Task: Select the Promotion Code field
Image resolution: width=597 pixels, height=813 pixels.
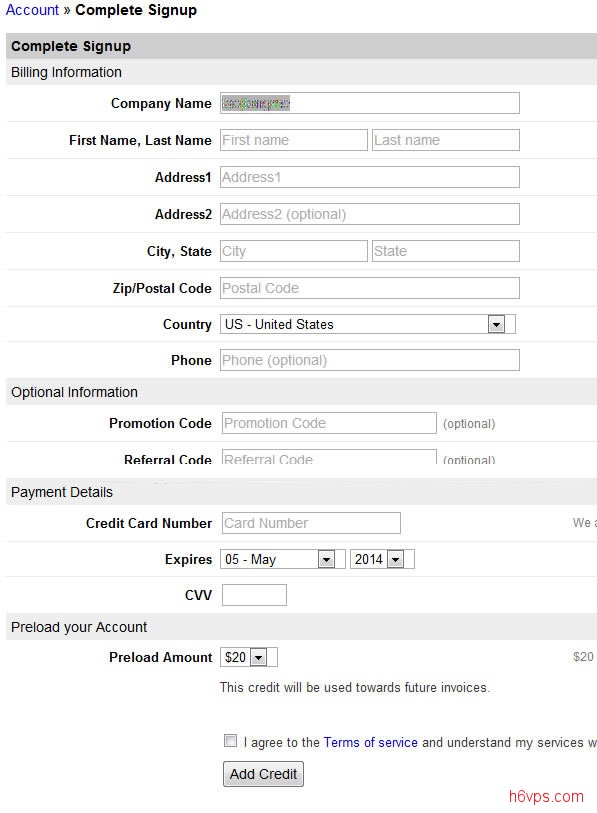Action: [x=329, y=423]
